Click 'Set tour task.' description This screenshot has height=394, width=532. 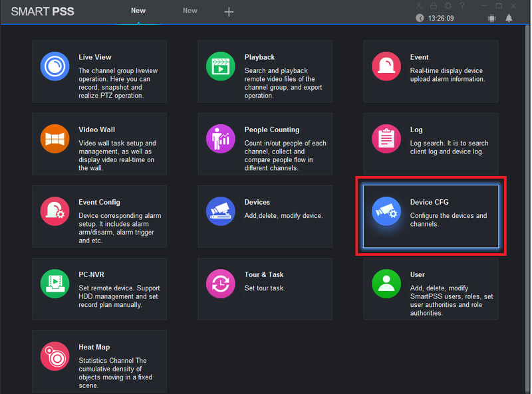tap(265, 288)
